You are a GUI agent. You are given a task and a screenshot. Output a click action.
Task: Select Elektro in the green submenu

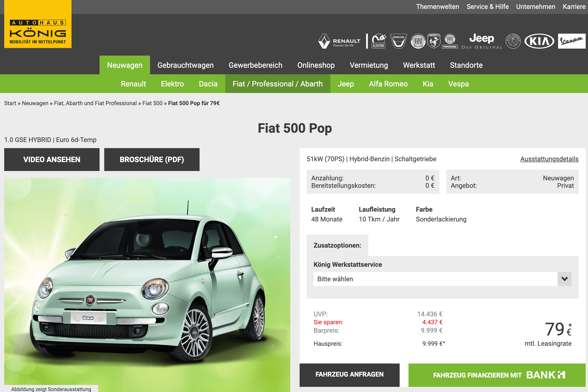coord(172,84)
